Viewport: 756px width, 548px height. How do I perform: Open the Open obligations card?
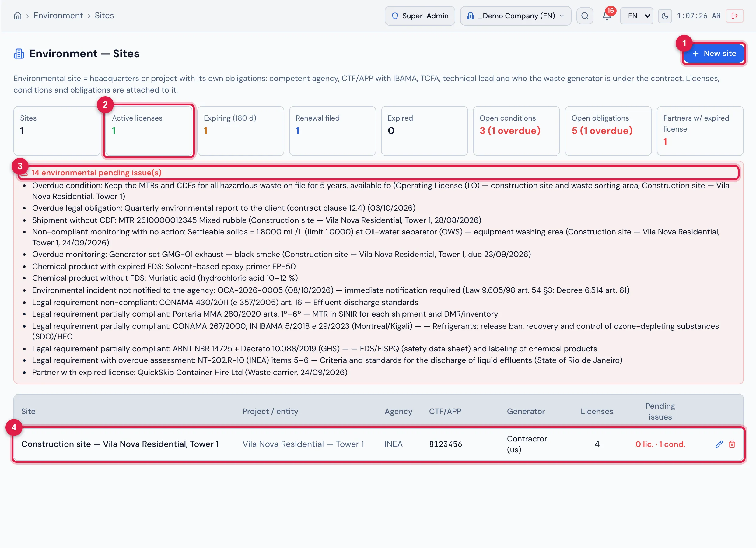pos(608,131)
